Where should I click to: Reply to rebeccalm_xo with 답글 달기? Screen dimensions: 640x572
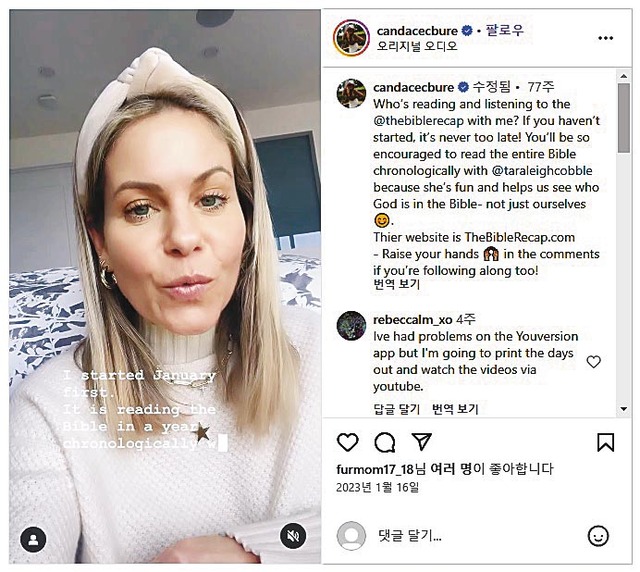(x=396, y=409)
